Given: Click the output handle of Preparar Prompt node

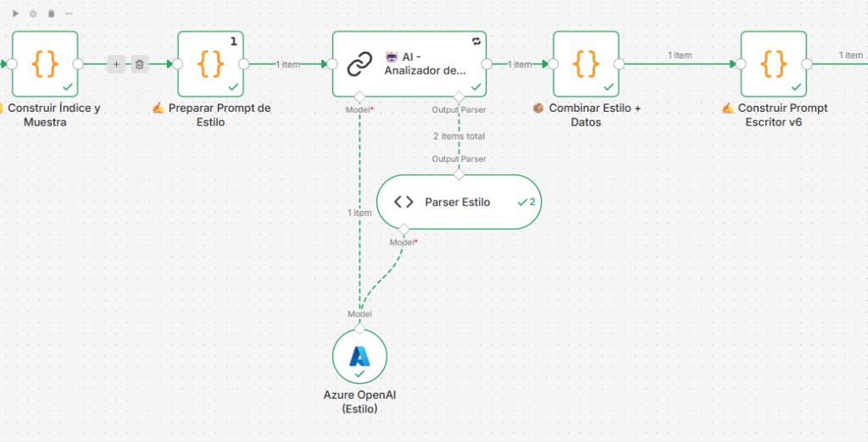Looking at the screenshot, I should point(244,64).
